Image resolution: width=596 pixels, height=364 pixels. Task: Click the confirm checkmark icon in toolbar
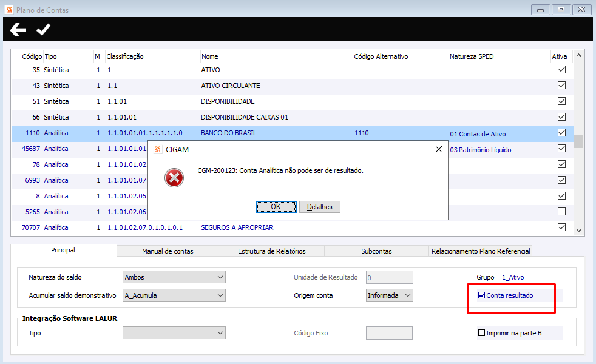[x=43, y=29]
